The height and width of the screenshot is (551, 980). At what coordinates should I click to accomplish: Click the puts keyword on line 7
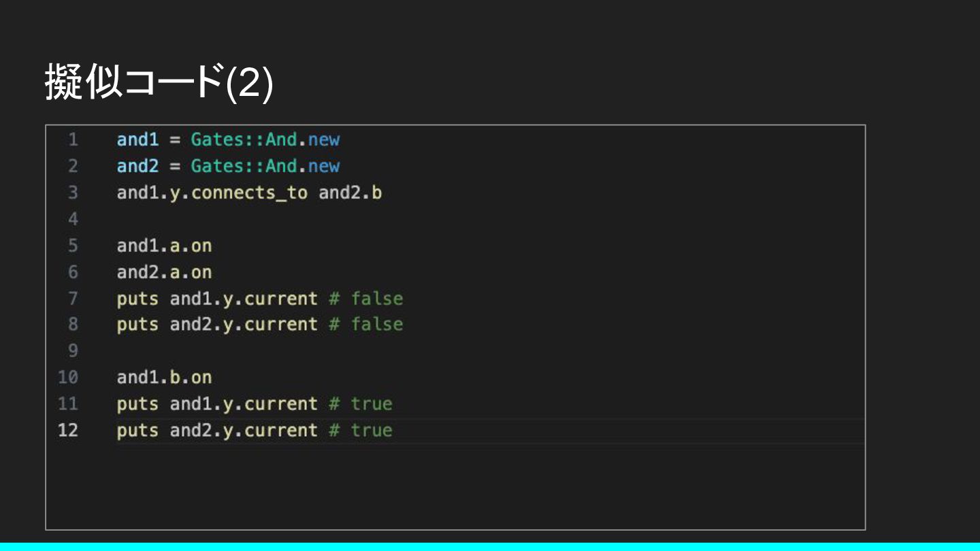point(137,299)
